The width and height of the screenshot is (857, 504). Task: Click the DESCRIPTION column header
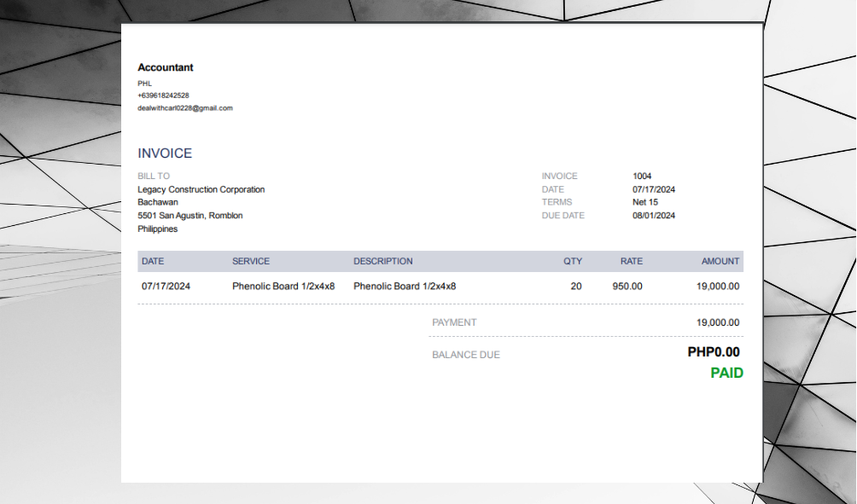pyautogui.click(x=383, y=262)
